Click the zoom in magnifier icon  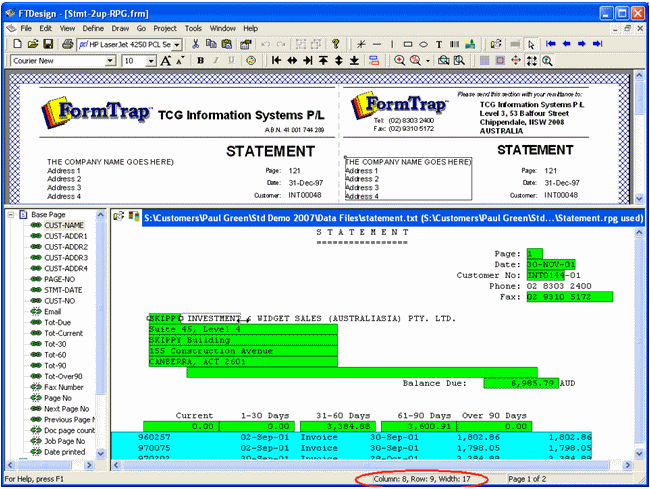pos(399,61)
